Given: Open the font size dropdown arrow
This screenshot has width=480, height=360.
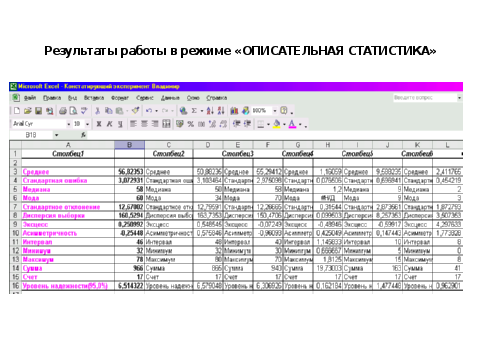Looking at the screenshot, I should click(87, 124).
